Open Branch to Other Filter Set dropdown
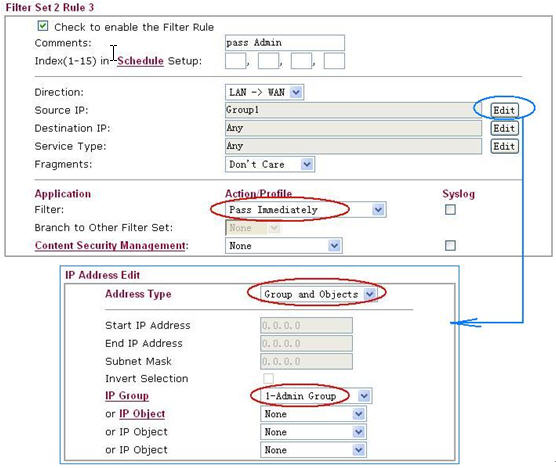 [252, 228]
